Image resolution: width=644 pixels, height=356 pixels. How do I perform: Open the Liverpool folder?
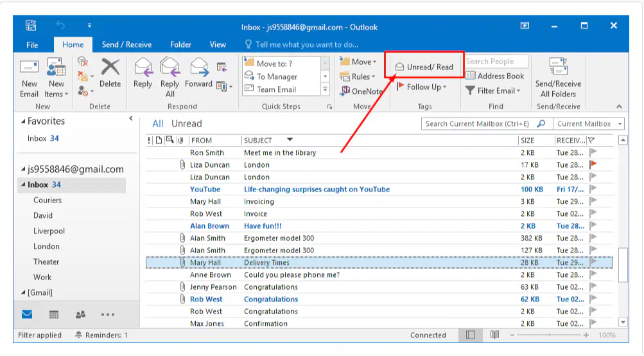point(49,231)
